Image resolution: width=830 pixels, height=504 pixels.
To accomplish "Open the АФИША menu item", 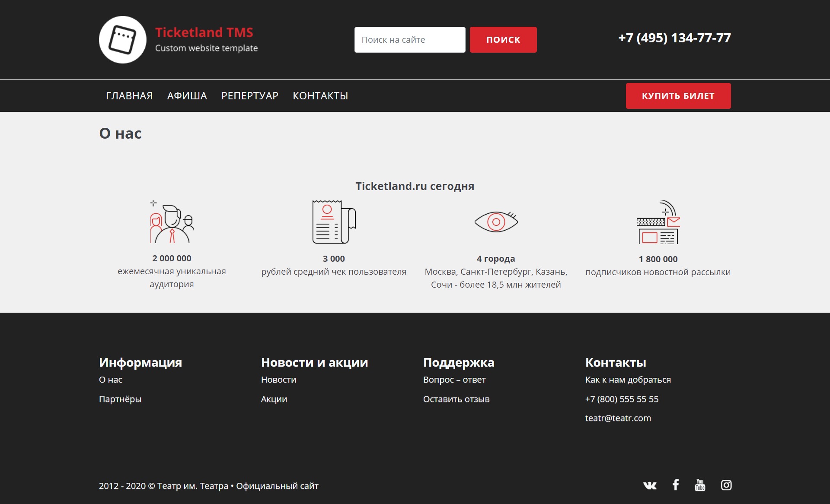I will (x=187, y=96).
